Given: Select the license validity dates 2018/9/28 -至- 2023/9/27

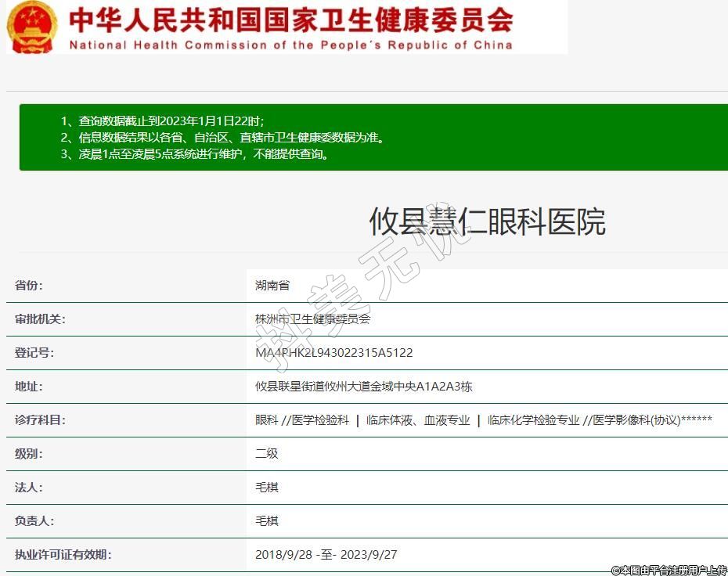Looking at the screenshot, I should tap(326, 555).
